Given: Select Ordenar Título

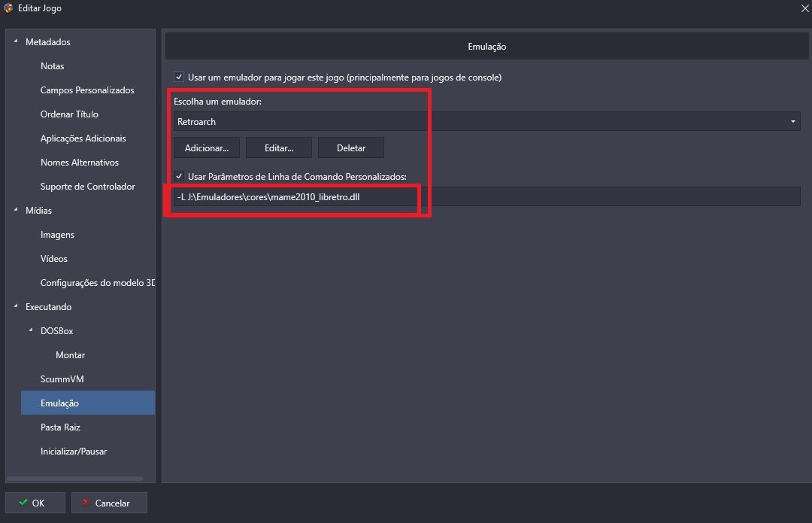Looking at the screenshot, I should (69, 114).
